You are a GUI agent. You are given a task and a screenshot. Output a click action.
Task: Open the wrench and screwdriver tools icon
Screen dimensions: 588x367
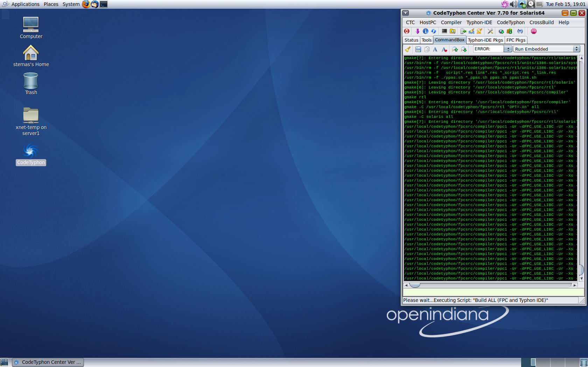490,31
